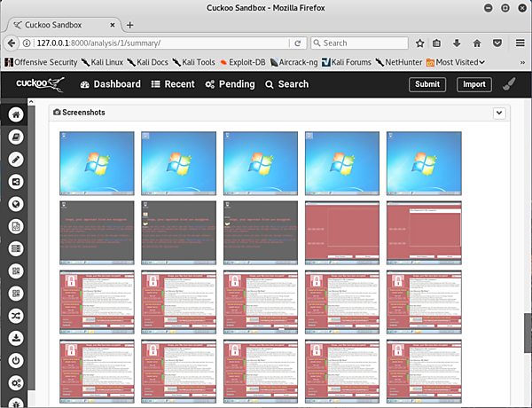This screenshot has height=408, width=532.
Task: Click the paintbrush theme icon in navbar
Action: pyautogui.click(x=508, y=85)
